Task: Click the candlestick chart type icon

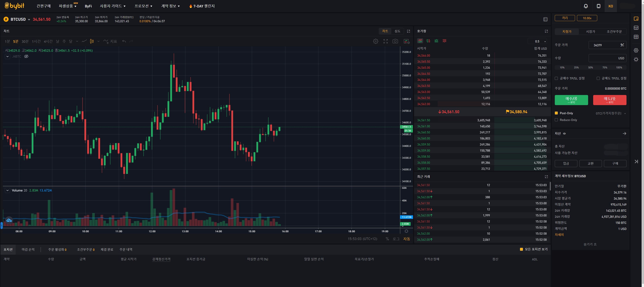Action: pyautogui.click(x=92, y=41)
